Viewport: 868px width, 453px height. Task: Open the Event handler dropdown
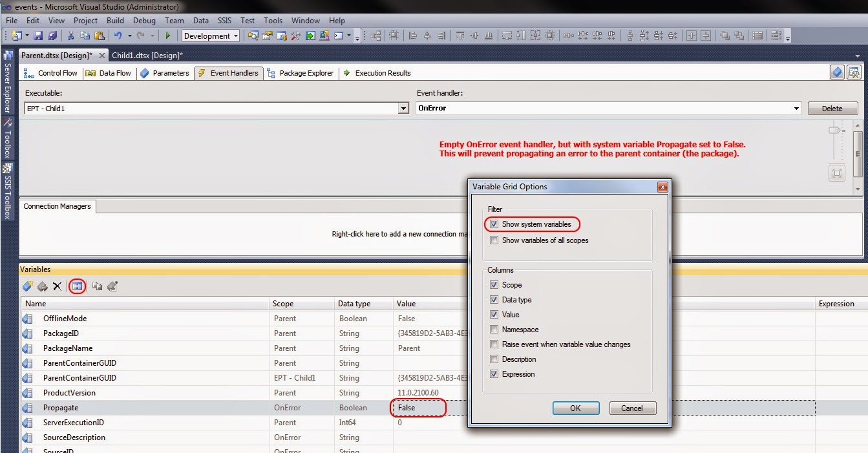796,109
